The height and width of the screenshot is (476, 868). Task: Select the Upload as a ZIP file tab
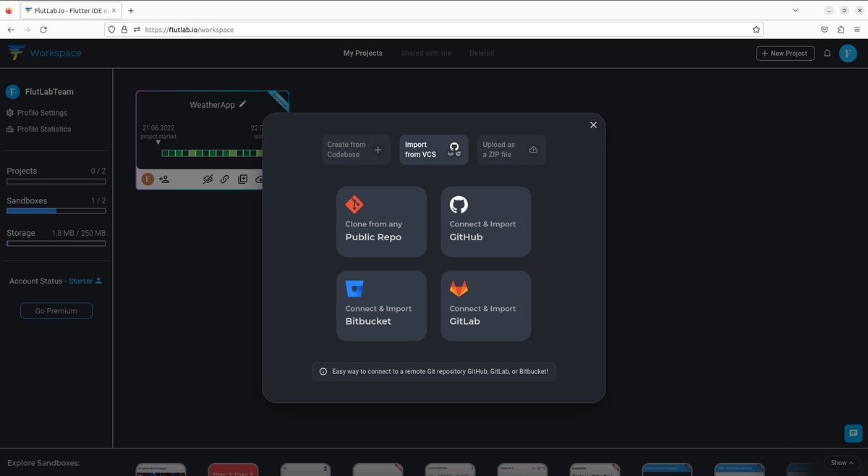(x=511, y=150)
